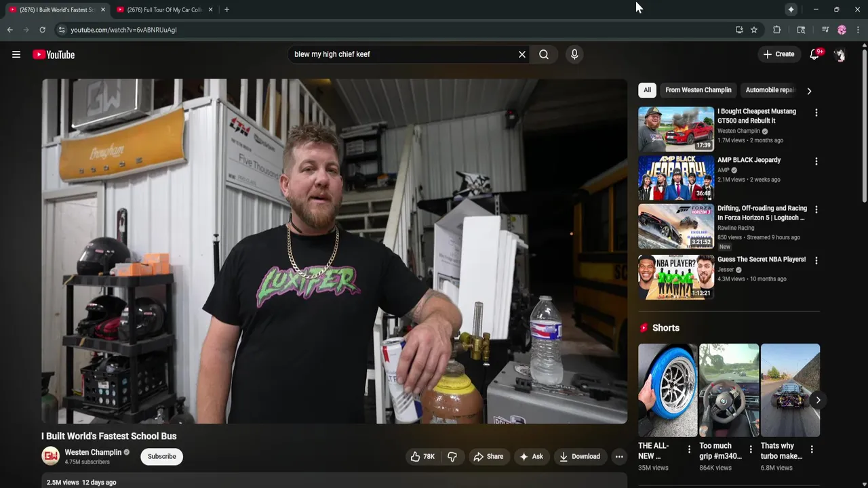Viewport: 868px width, 488px height.
Task: Open Rawline Racing channel link
Action: pyautogui.click(x=736, y=228)
